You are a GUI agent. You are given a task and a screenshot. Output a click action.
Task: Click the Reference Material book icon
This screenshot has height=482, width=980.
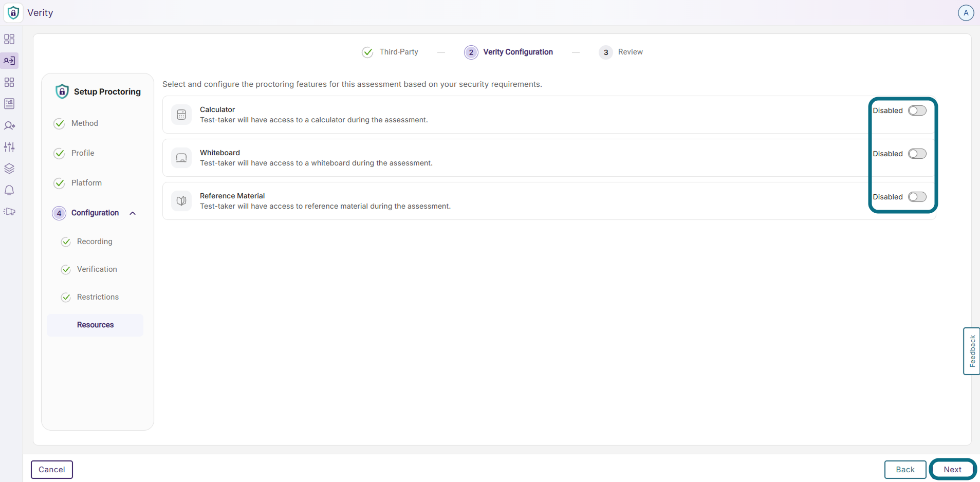181,201
